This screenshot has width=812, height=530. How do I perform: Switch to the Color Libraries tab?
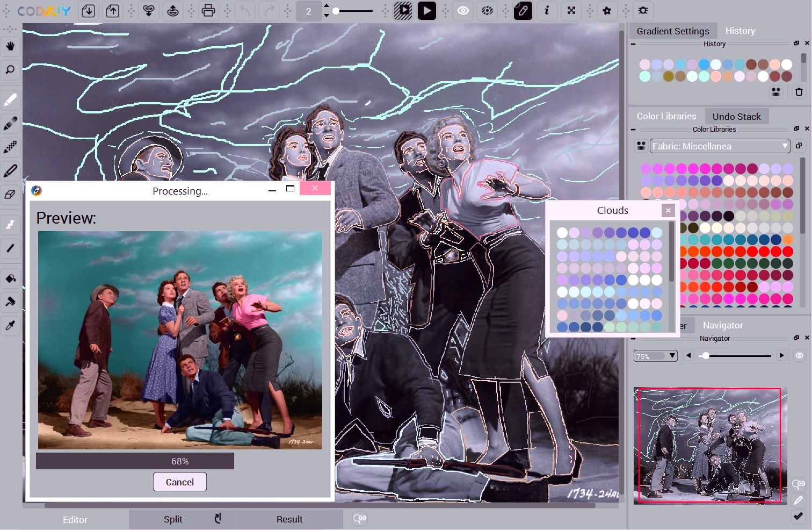click(x=666, y=116)
